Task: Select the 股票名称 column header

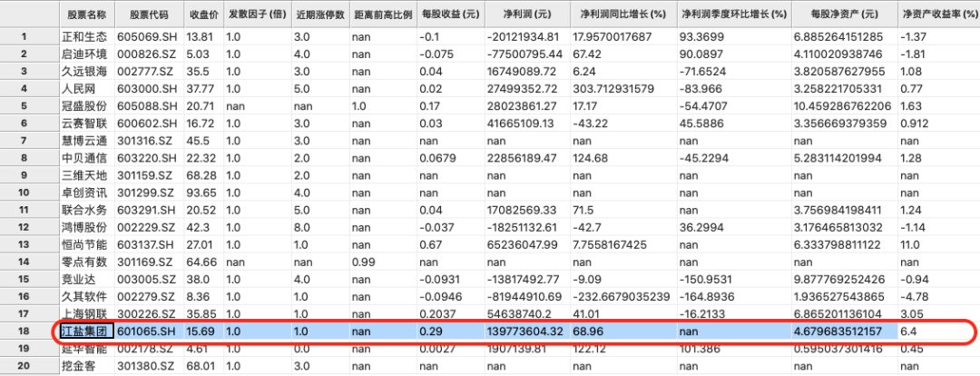Action: tap(87, 13)
